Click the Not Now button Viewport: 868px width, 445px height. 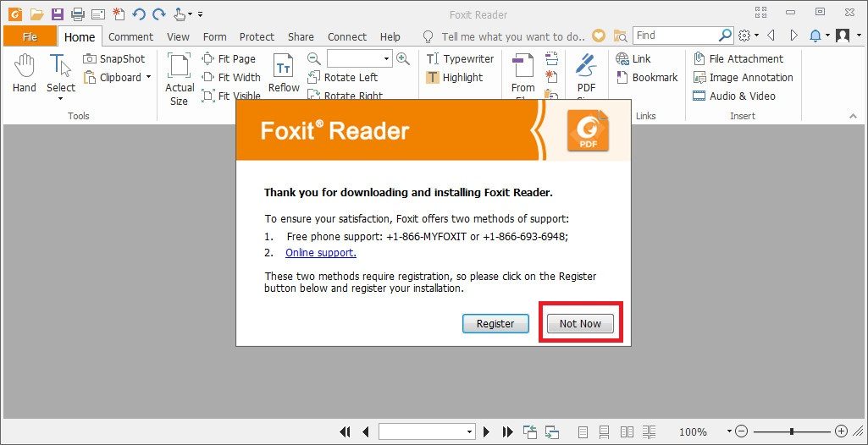(580, 324)
